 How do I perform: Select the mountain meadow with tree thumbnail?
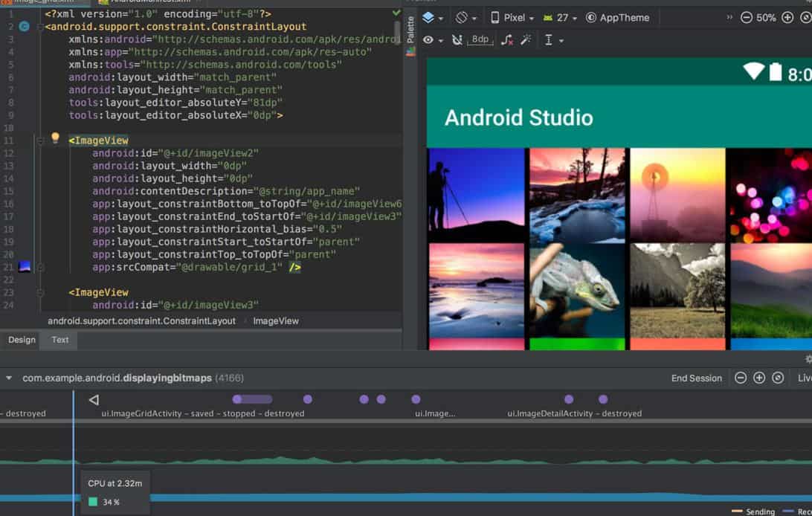[x=677, y=291]
